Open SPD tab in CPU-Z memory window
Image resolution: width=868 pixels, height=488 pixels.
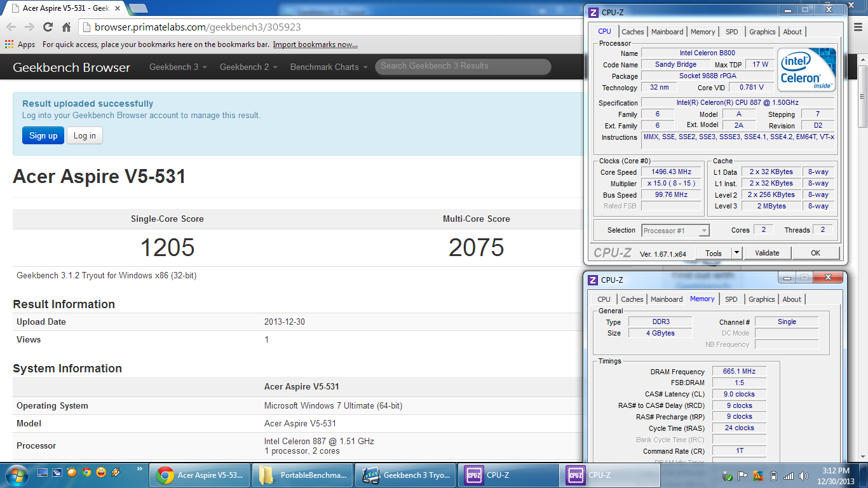[731, 299]
